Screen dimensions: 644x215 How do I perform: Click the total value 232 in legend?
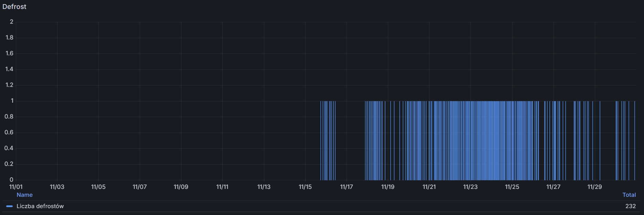630,206
